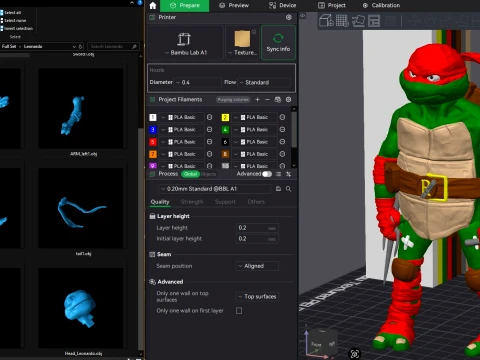Click the Bambu Lab A1 printer icon
This screenshot has height=360, width=480.
(184, 39)
